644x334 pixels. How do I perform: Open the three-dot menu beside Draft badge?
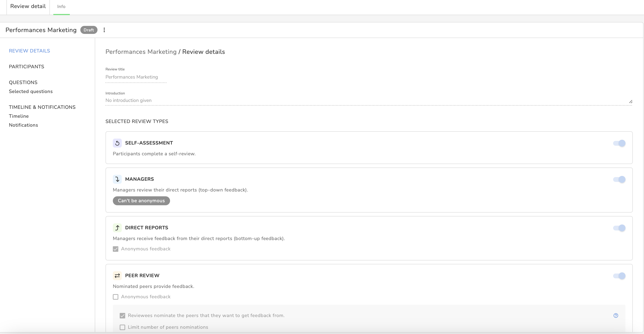click(x=104, y=30)
